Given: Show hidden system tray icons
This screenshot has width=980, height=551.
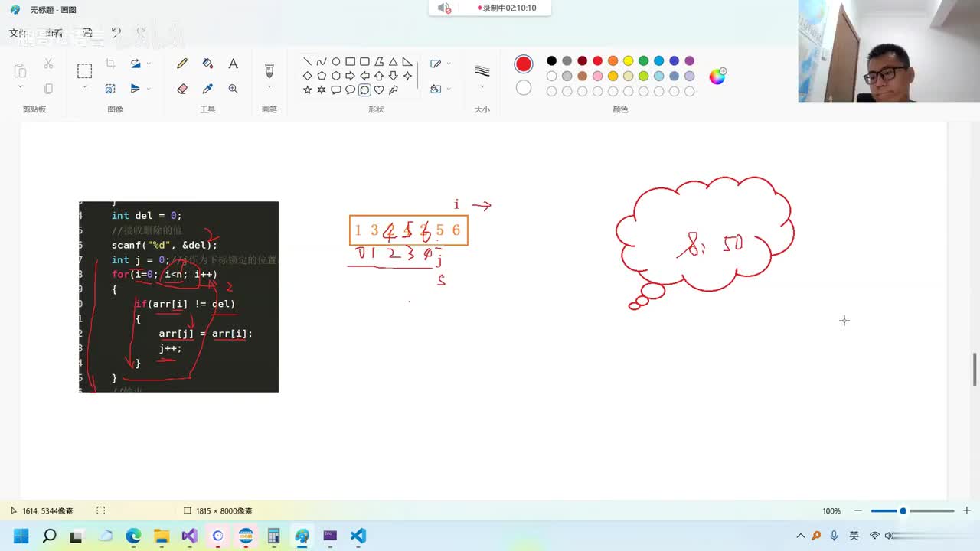Looking at the screenshot, I should [x=801, y=536].
